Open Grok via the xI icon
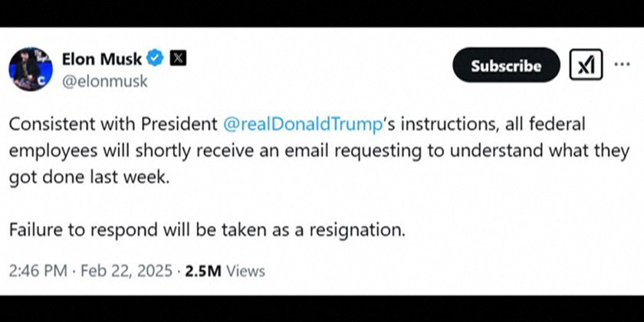The image size is (644, 322). pos(586,66)
